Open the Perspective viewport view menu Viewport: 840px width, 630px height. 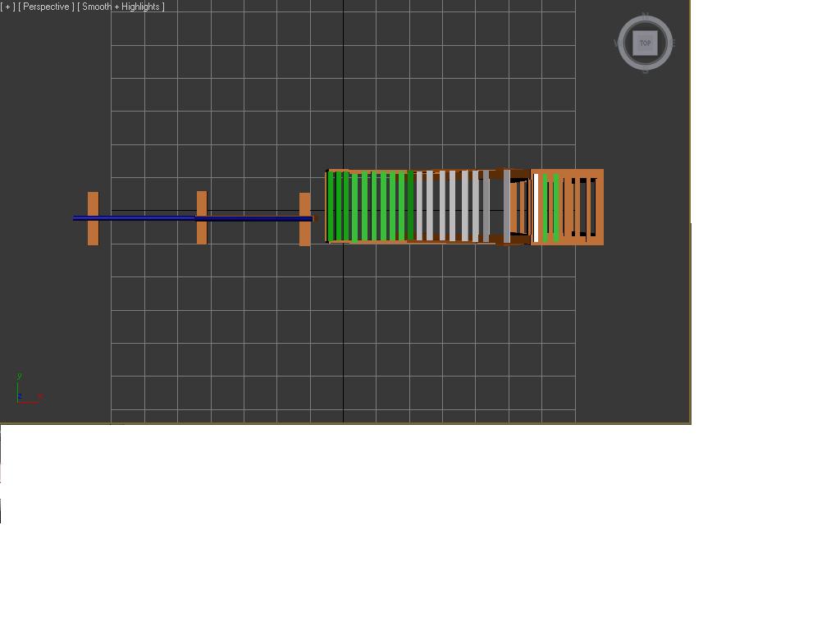click(46, 7)
